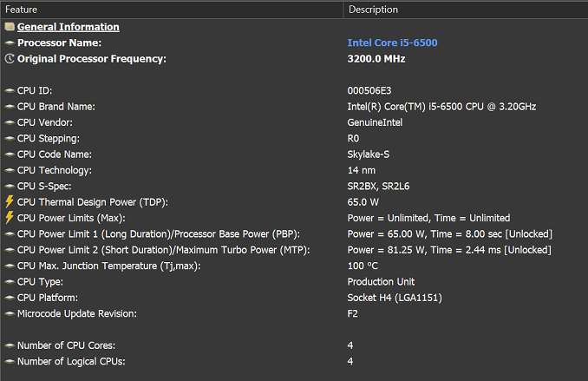Select the Processor Name label
The width and height of the screenshot is (588, 381).
[x=59, y=43]
